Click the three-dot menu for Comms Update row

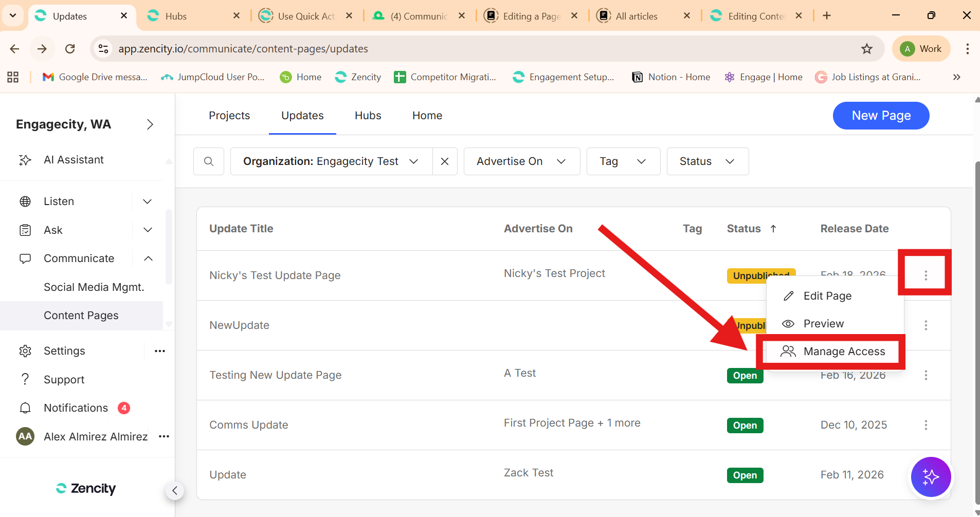click(x=925, y=425)
